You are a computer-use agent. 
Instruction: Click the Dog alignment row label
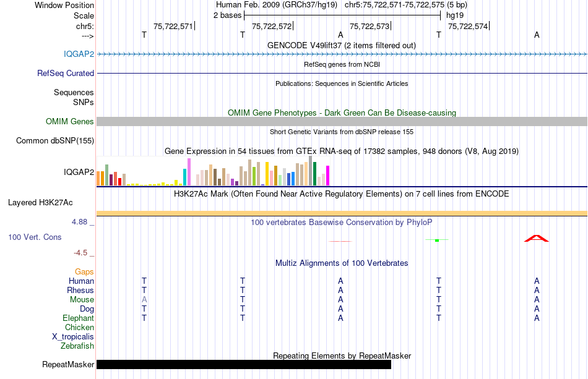(x=87, y=309)
